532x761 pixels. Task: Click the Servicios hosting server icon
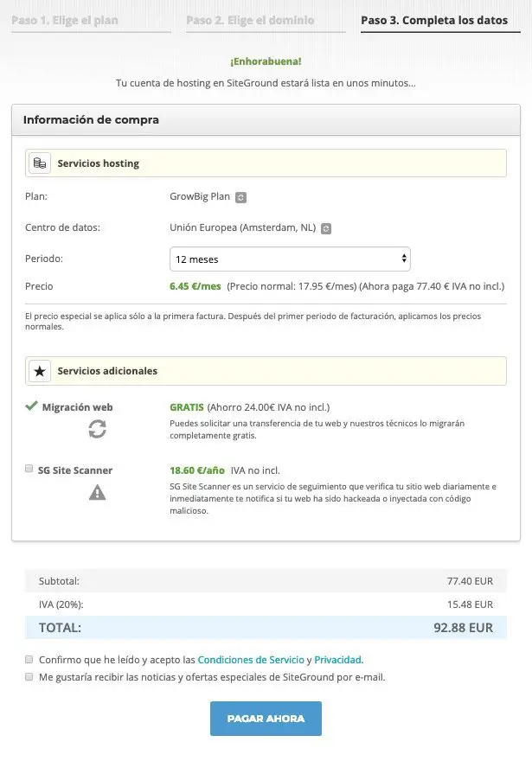click(40, 163)
